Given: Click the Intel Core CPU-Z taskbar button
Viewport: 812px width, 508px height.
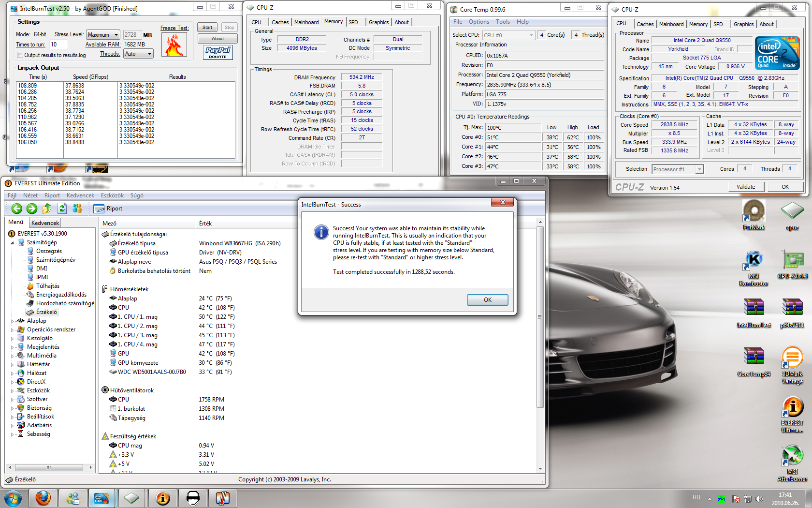Looking at the screenshot, I should pyautogui.click(x=101, y=498).
